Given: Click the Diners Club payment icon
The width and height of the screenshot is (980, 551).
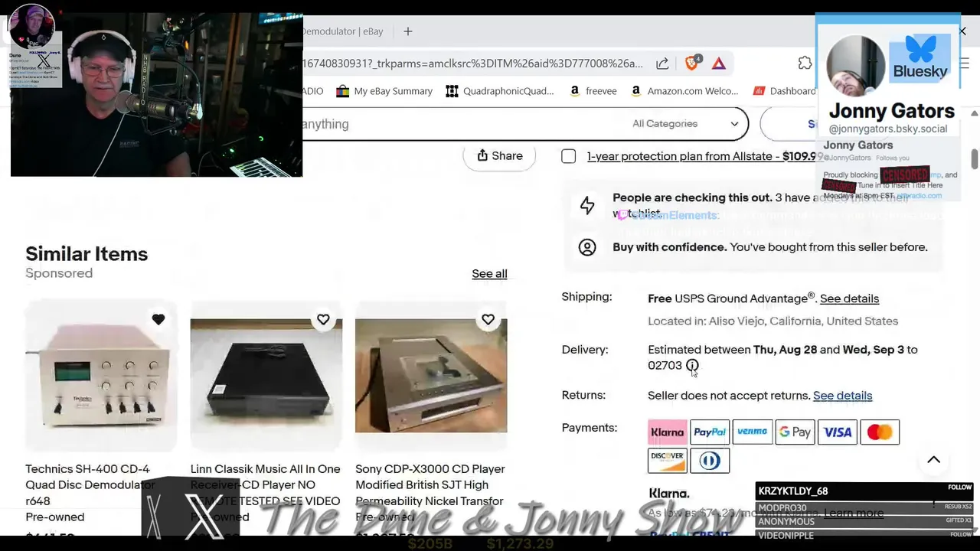Looking at the screenshot, I should (x=710, y=461).
